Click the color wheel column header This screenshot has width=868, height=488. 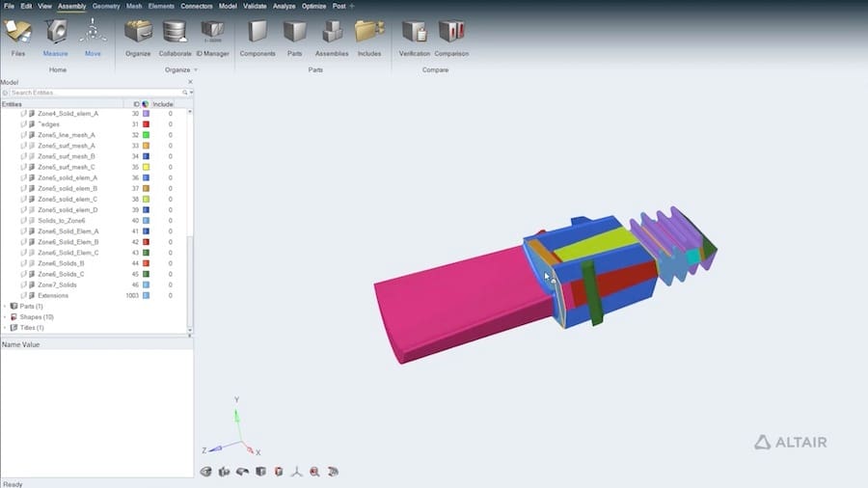point(146,104)
